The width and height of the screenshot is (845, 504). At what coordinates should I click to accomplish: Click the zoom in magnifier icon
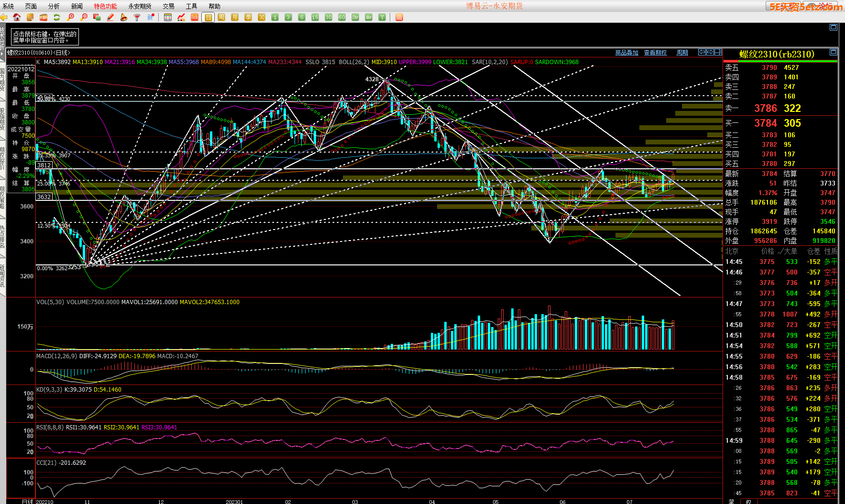click(70, 17)
